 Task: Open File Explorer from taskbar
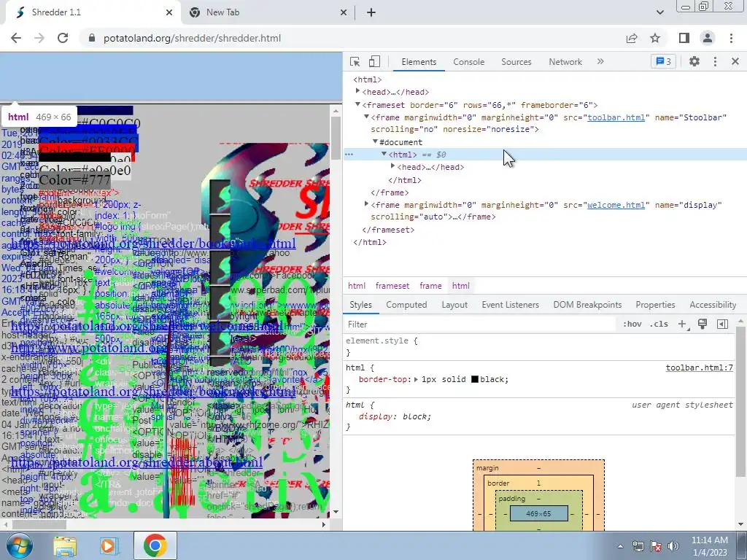coord(65,546)
